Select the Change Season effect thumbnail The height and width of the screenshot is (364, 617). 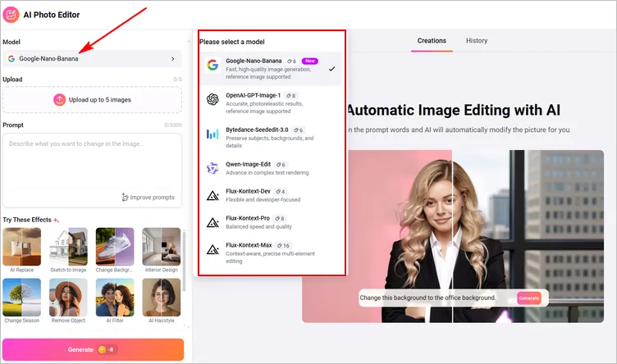[x=21, y=298]
